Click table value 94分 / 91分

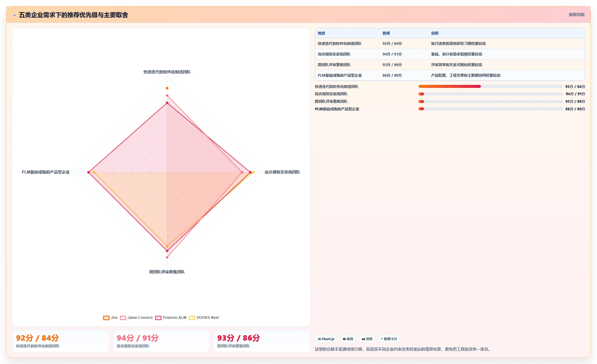392,54
